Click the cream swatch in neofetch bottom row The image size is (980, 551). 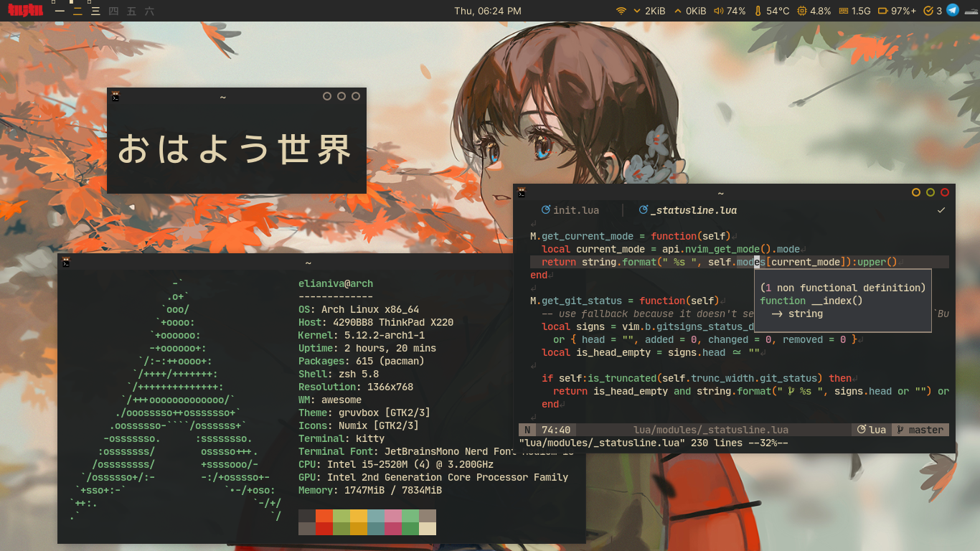click(x=428, y=529)
